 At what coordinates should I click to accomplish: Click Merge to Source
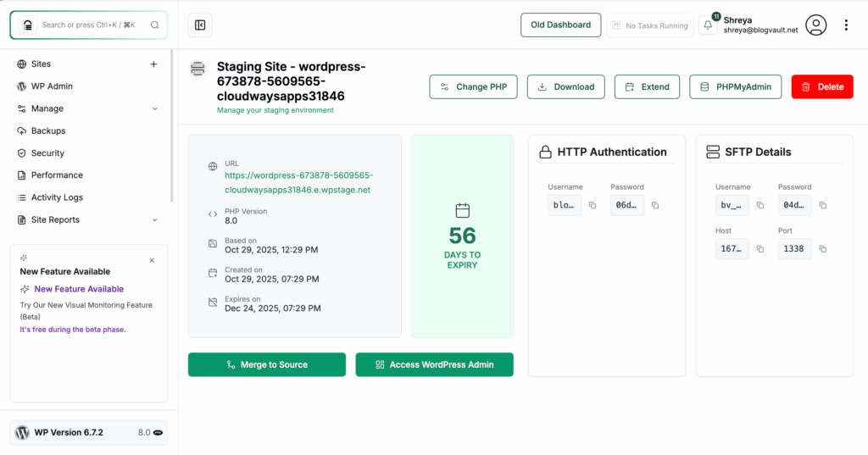pos(267,365)
